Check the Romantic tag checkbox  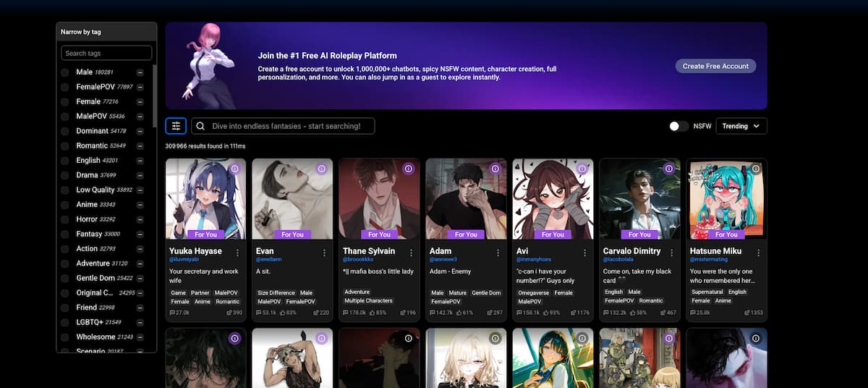tap(65, 145)
